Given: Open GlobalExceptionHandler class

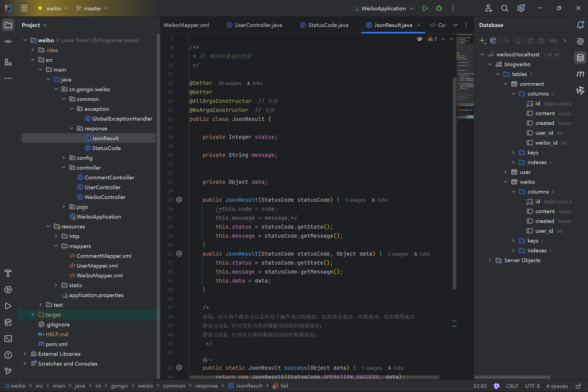Looking at the screenshot, I should point(122,119).
